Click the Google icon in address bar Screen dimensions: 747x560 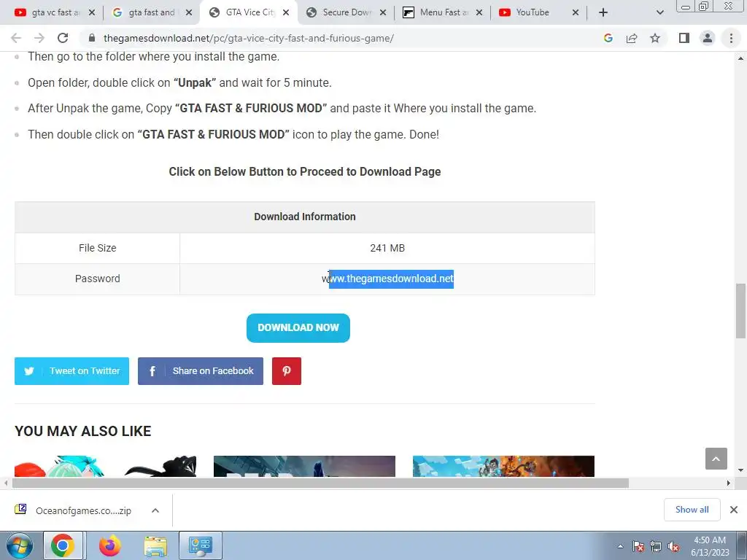pyautogui.click(x=608, y=38)
